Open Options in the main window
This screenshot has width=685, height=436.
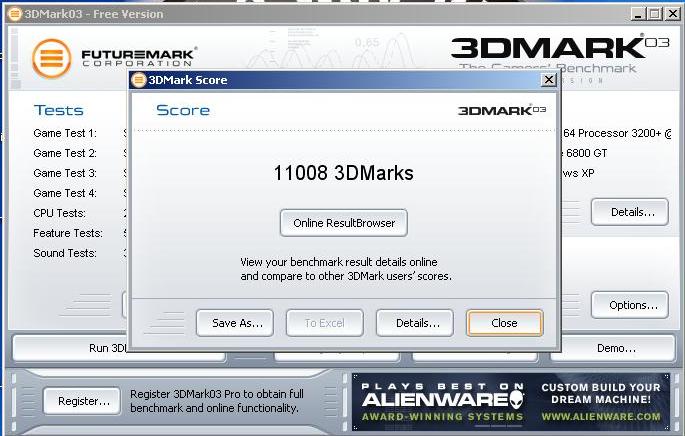click(630, 305)
